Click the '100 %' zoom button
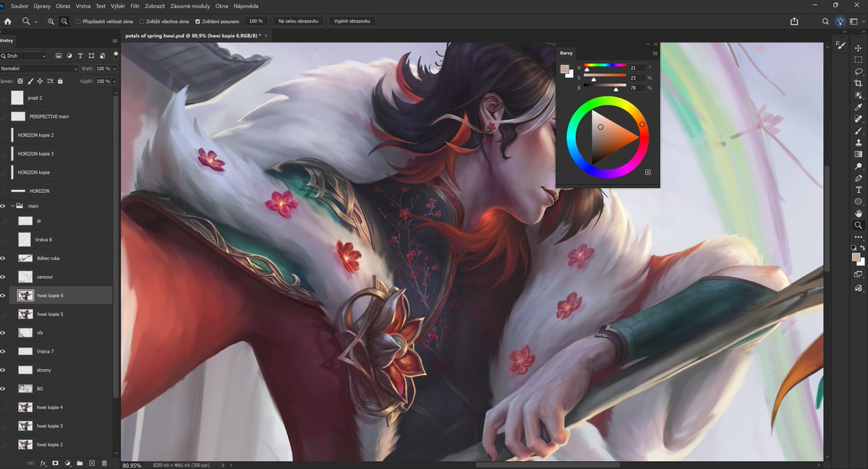868x469 pixels. point(255,21)
